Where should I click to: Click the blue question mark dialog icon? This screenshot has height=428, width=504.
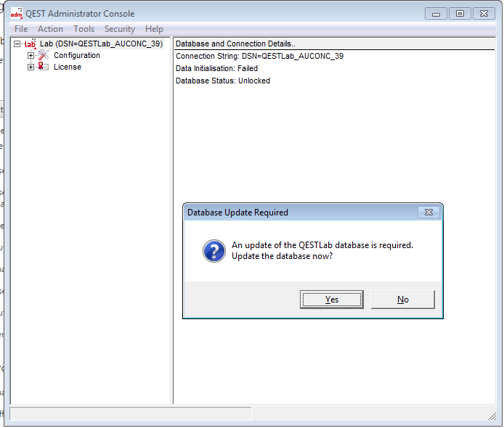tap(213, 251)
